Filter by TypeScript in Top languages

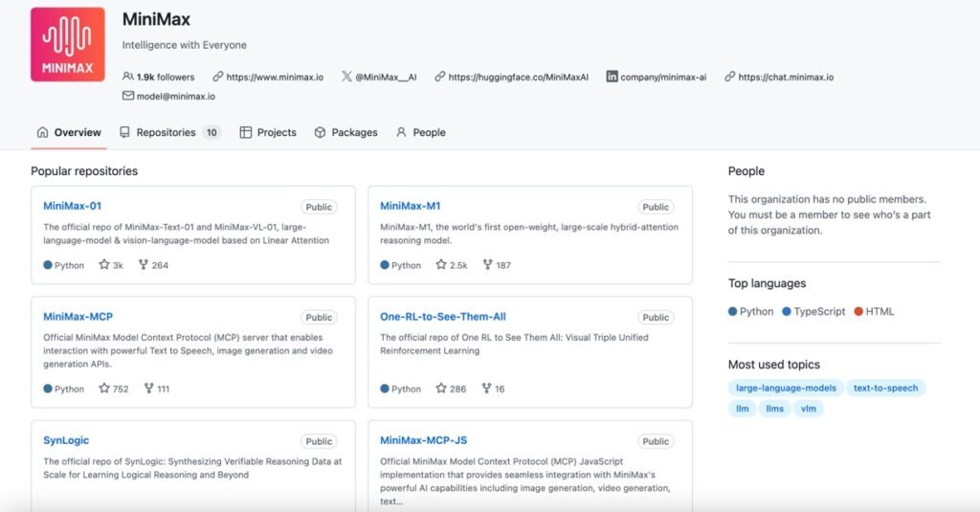tap(813, 311)
